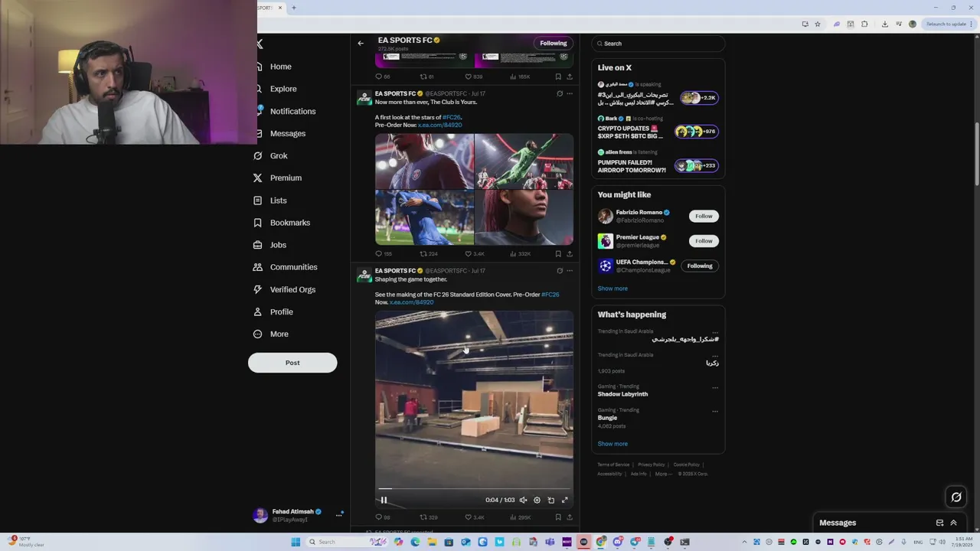Show hidden system tray icons
This screenshot has height=551, width=980.
pos(745,542)
